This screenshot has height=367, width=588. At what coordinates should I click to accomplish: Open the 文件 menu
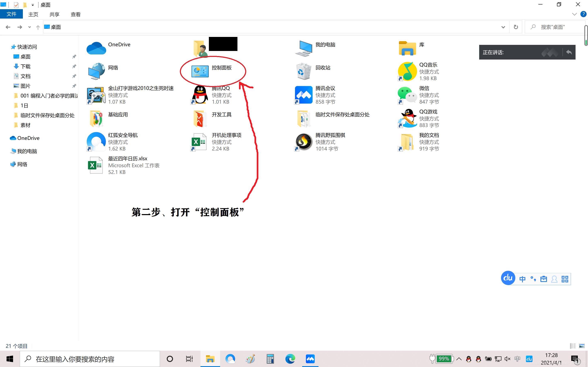tap(11, 14)
